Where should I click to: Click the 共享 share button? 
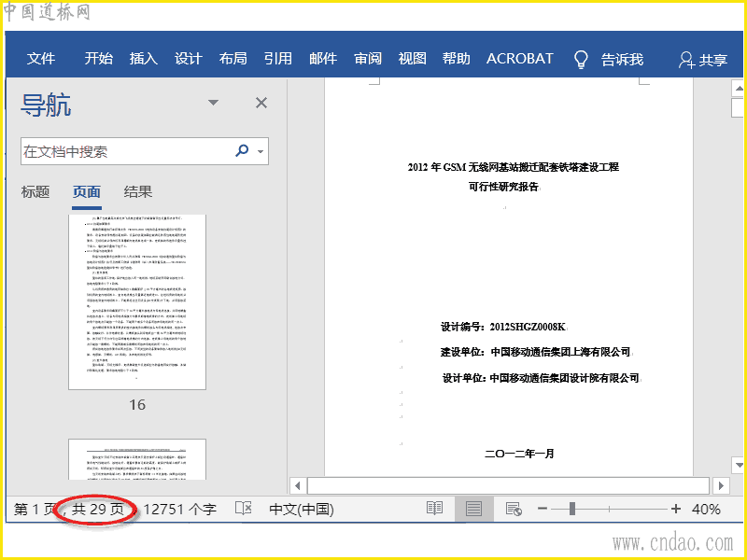click(703, 60)
